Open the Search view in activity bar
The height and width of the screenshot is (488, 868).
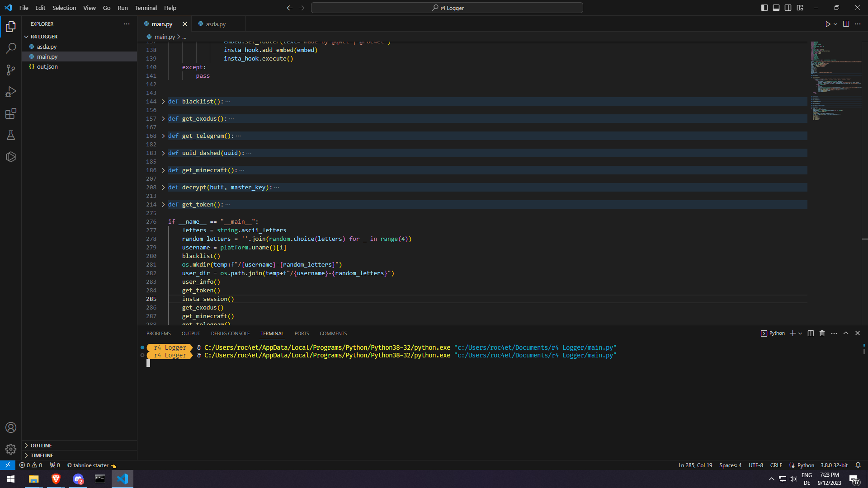(x=11, y=48)
